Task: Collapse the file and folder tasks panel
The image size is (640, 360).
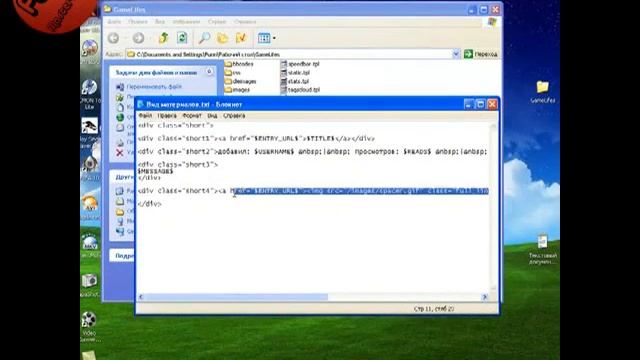Action: (209, 72)
